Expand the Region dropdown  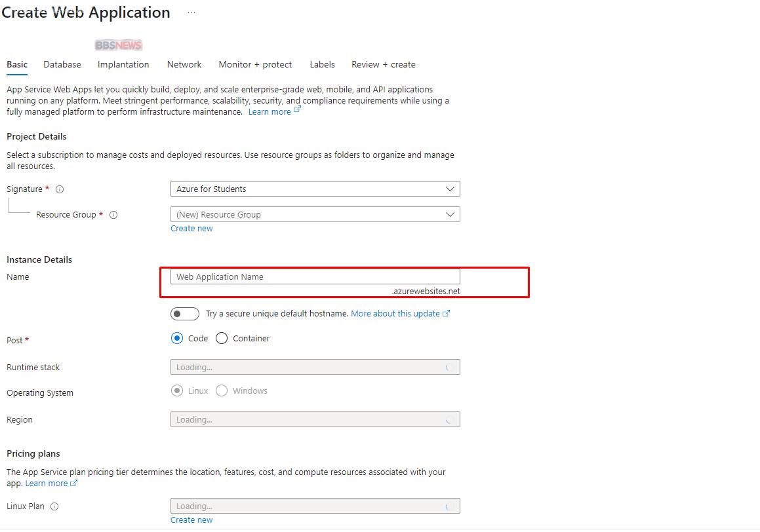pyautogui.click(x=315, y=419)
